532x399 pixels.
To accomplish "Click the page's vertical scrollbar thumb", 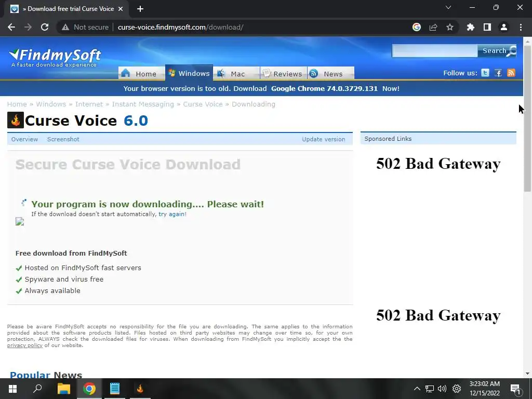I will click(527, 118).
